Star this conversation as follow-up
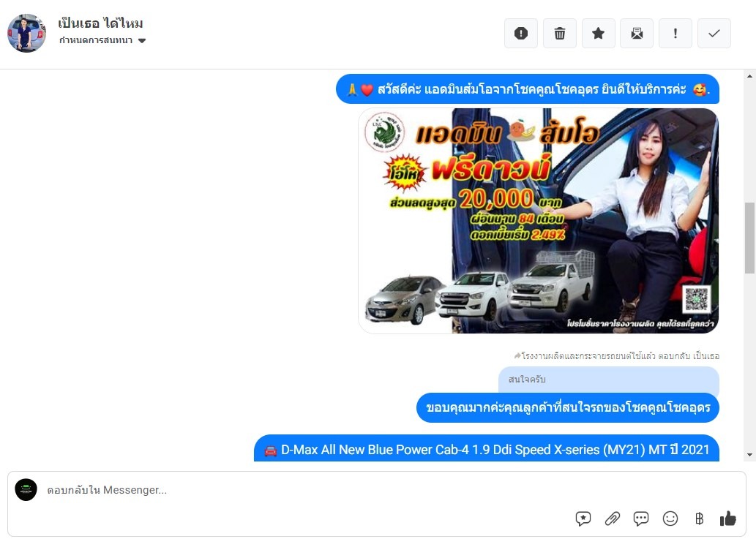Viewport: 756px width, 539px height. coord(598,33)
